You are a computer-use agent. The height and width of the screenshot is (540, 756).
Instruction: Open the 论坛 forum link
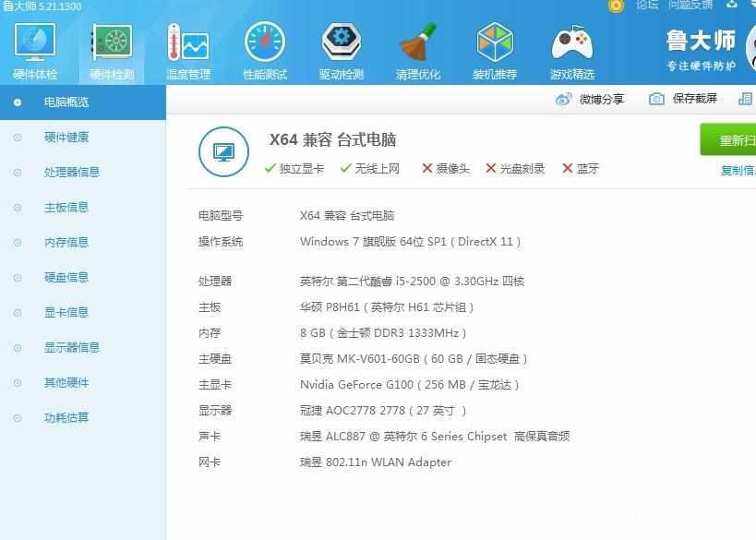click(x=646, y=5)
